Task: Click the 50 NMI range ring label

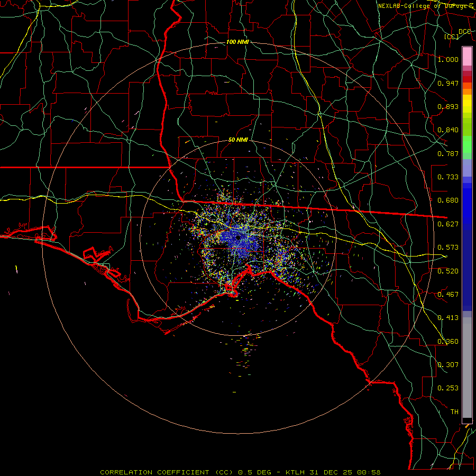Action: (x=238, y=140)
